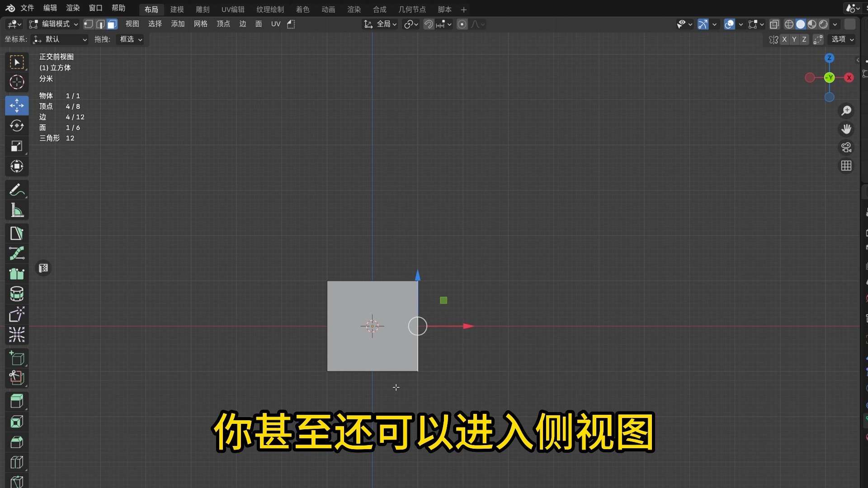Open the 文件 menu
Viewport: 868px width, 488px height.
coord(27,8)
